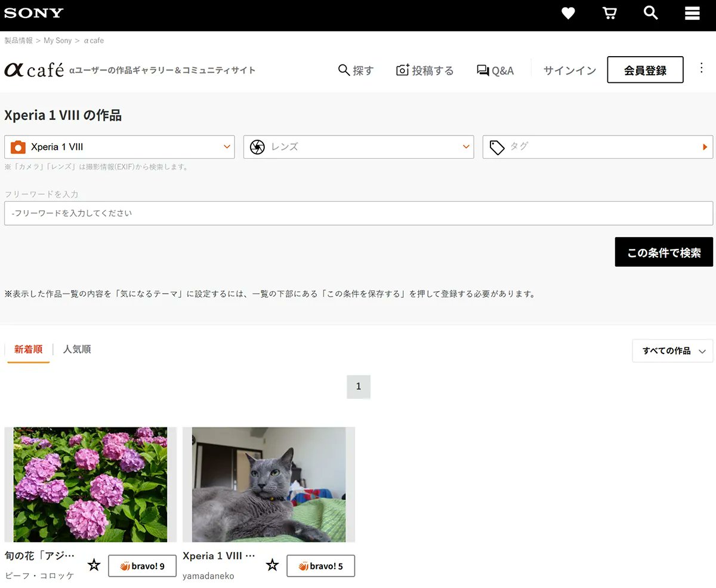Open the gray cat photo thumbnail
This screenshot has height=588, width=716.
click(268, 484)
